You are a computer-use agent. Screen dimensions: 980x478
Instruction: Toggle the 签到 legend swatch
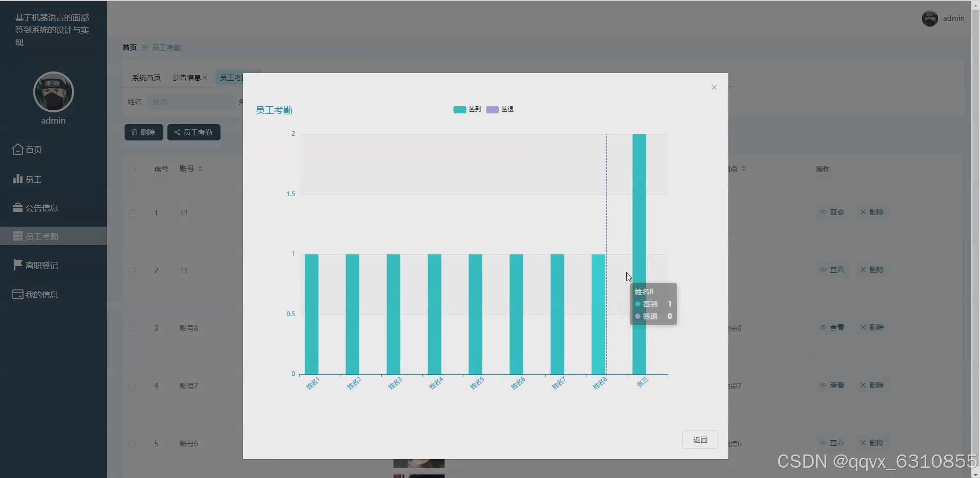point(459,109)
